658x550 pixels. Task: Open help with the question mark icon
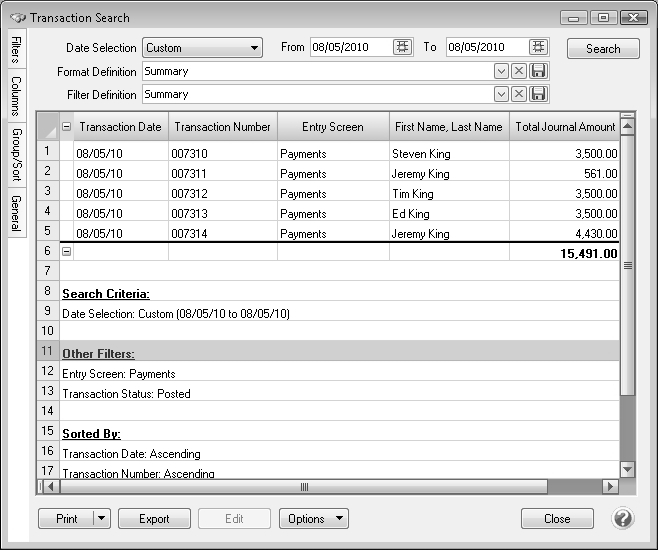coord(623,519)
